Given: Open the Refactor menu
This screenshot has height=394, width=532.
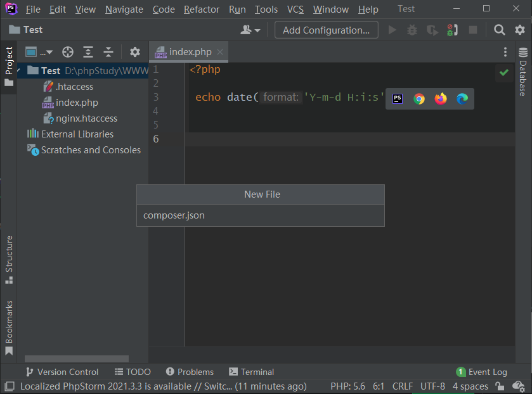Looking at the screenshot, I should point(202,9).
